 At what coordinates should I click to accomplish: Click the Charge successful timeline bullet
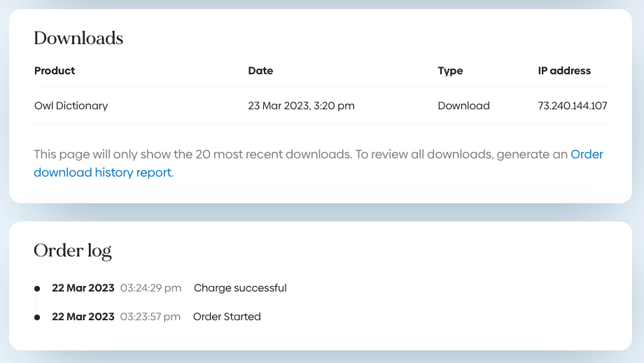coord(37,289)
